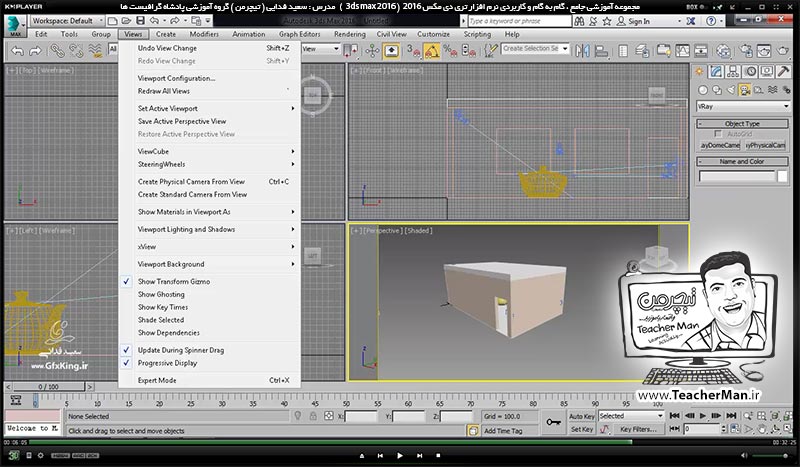Click the Render teapot icon
This screenshot has width=800, height=467.
[783, 51]
